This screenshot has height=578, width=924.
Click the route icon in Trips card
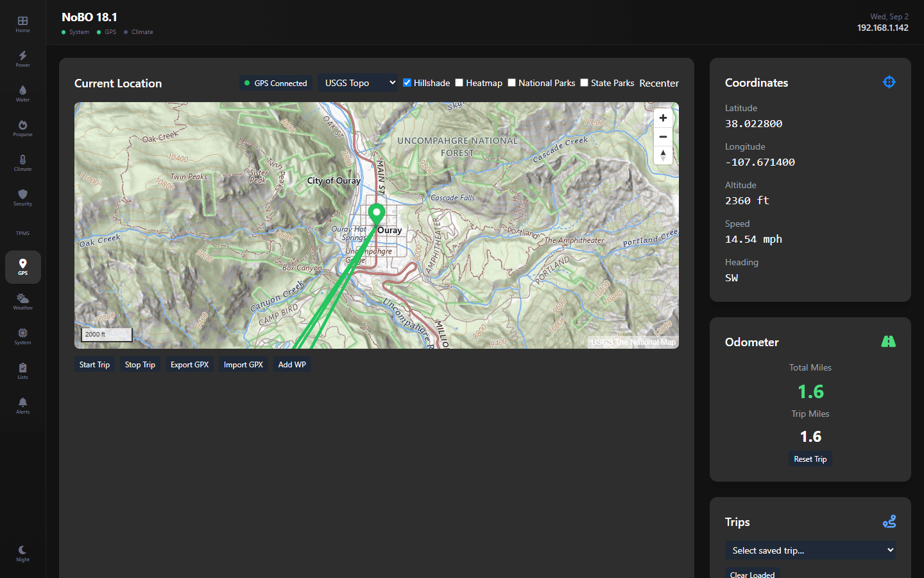pos(889,521)
